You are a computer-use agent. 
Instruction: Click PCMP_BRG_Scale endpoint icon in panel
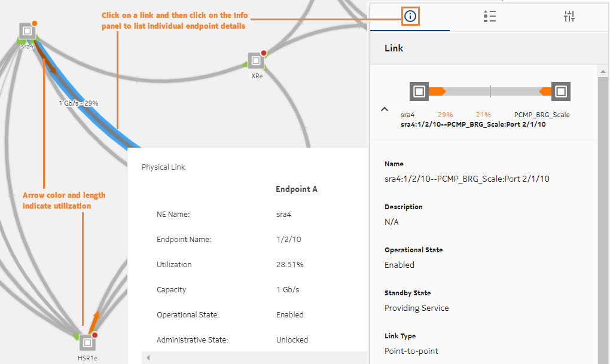click(x=560, y=91)
